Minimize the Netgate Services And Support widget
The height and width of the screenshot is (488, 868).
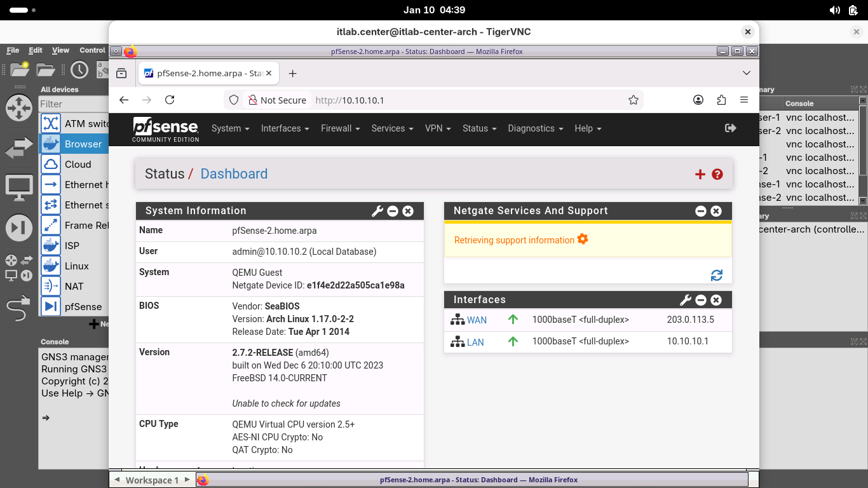(701, 211)
